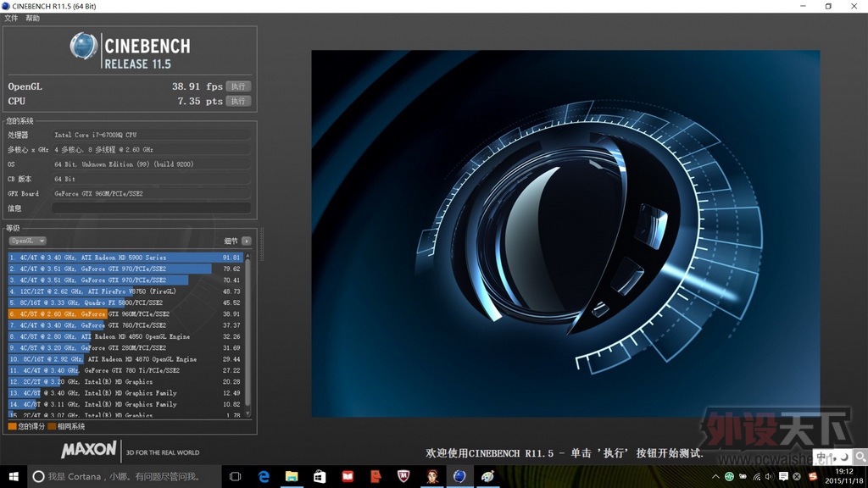Viewport: 868px width, 488px height.
Task: Select ranking row 9 GeForce GTX 280M
Action: pyautogui.click(x=125, y=347)
